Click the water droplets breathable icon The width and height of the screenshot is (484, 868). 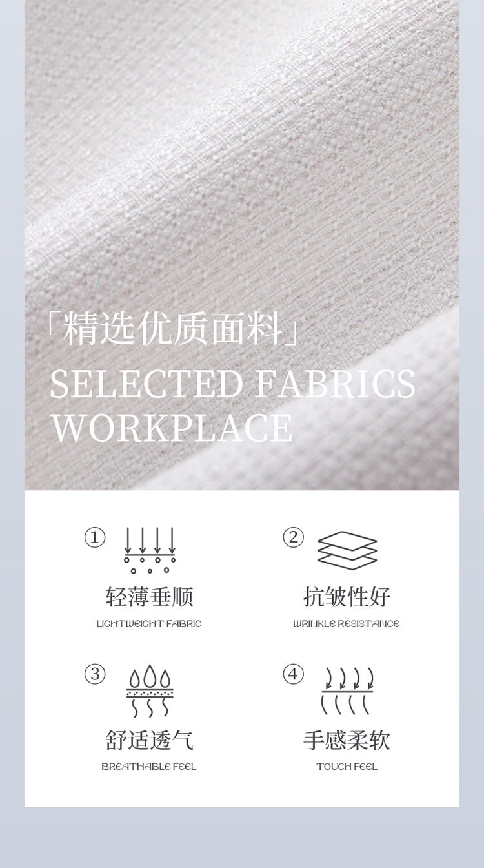click(x=150, y=691)
